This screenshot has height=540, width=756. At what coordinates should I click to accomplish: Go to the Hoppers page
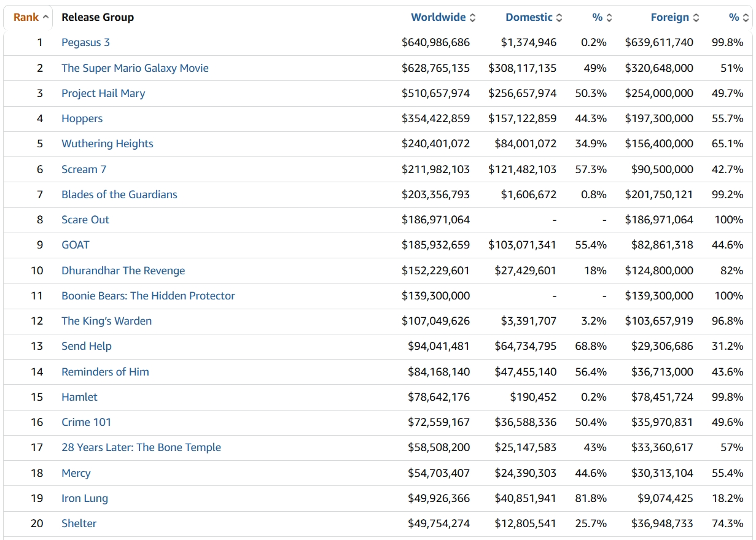point(82,118)
